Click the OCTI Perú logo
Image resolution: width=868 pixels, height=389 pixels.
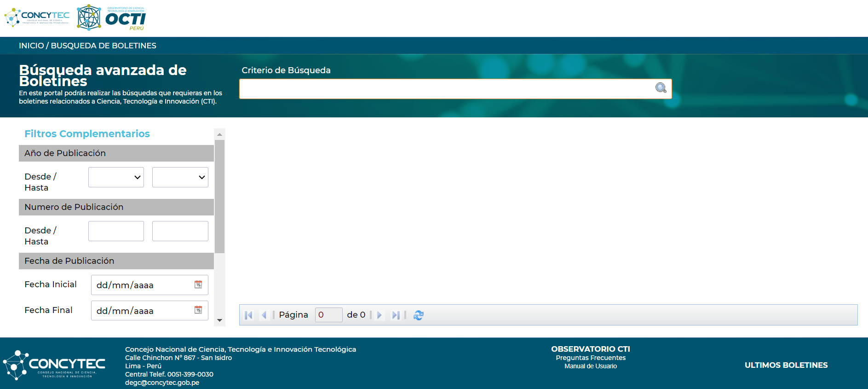coord(111,18)
